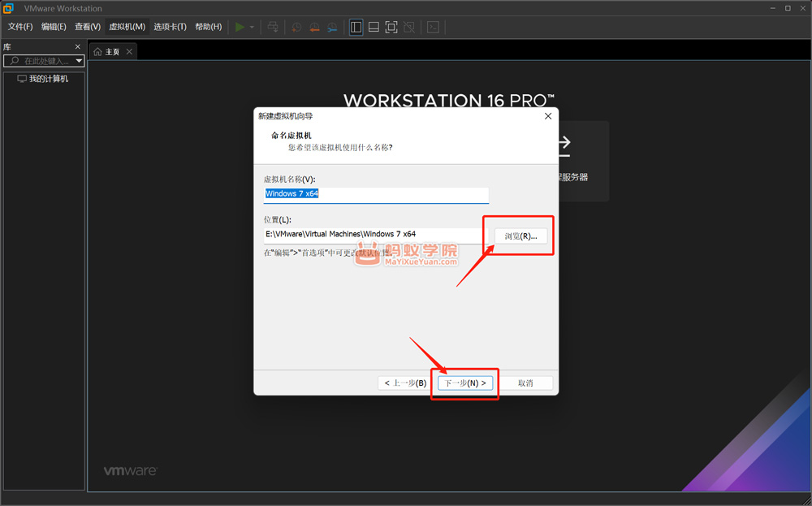The height and width of the screenshot is (506, 812).
Task: Open the 文件(F) menu
Action: click(x=20, y=27)
